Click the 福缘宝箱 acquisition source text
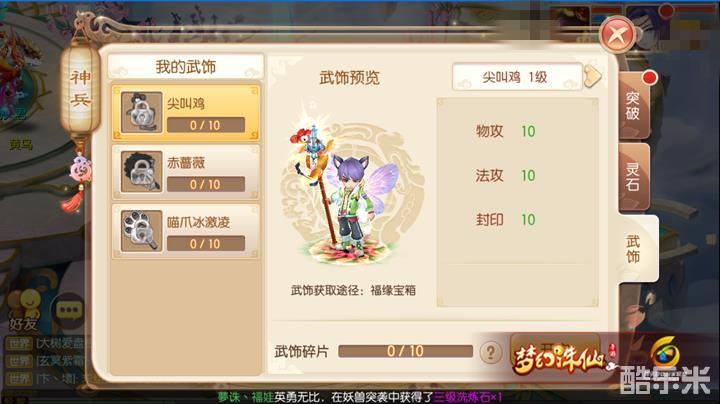The height and width of the screenshot is (404, 720). (393, 290)
